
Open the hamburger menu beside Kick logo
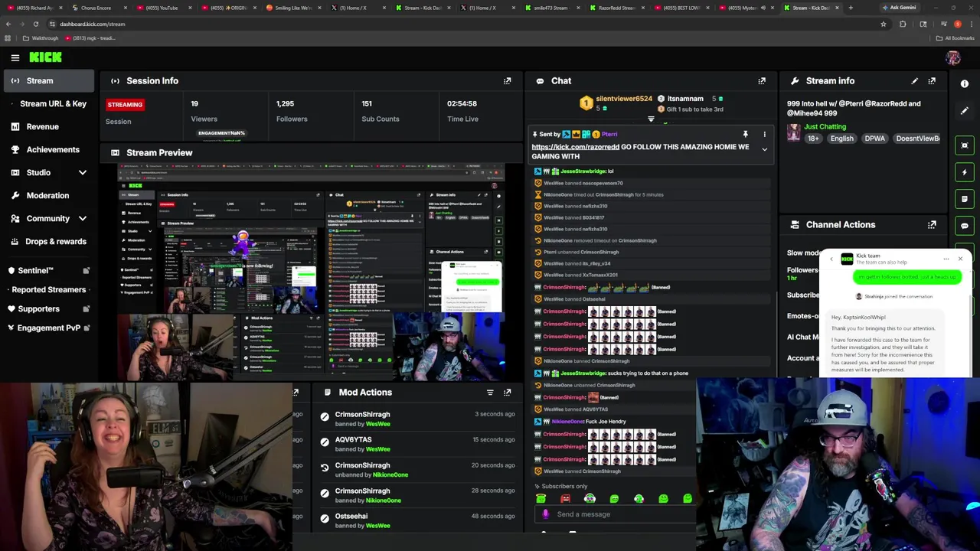point(15,57)
